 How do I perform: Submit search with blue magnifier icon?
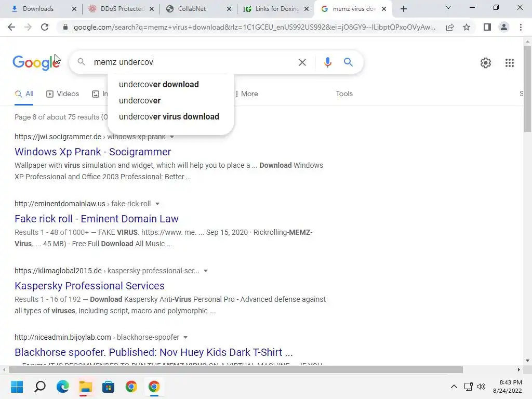pos(348,62)
